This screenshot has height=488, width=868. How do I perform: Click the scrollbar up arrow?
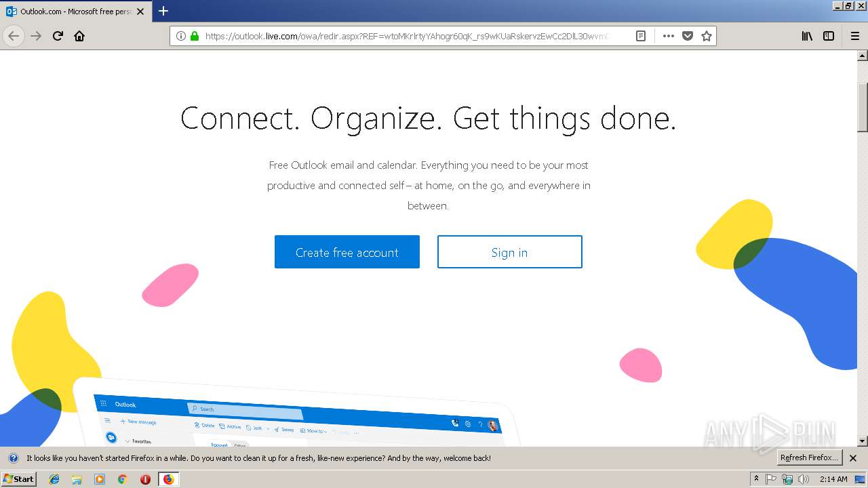pyautogui.click(x=863, y=56)
